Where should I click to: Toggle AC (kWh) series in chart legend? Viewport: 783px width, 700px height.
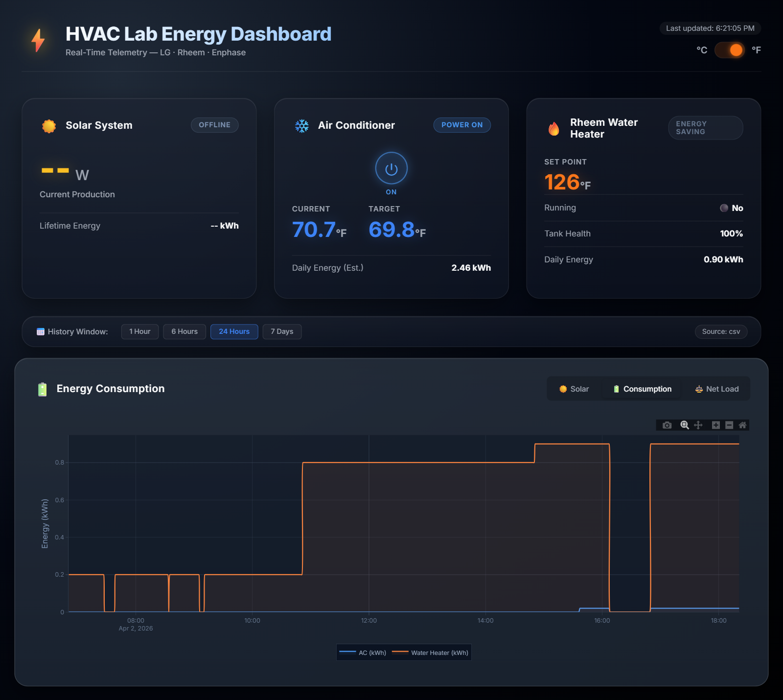[363, 653]
